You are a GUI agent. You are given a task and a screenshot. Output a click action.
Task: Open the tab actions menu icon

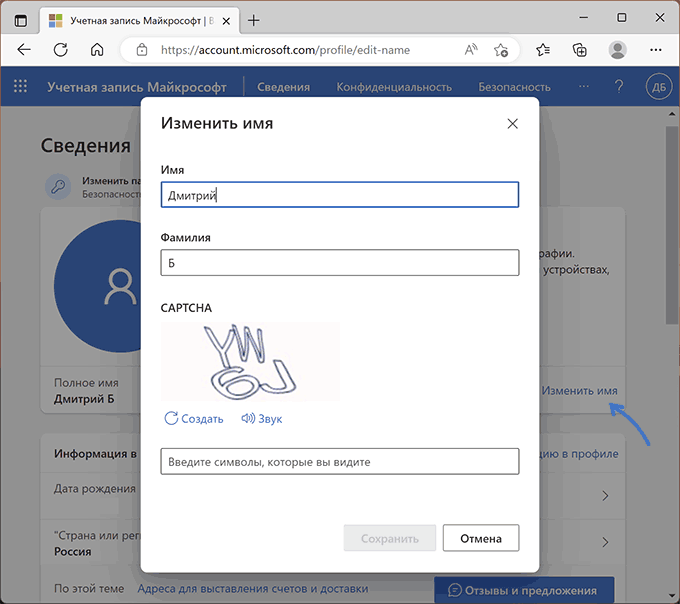click(20, 20)
